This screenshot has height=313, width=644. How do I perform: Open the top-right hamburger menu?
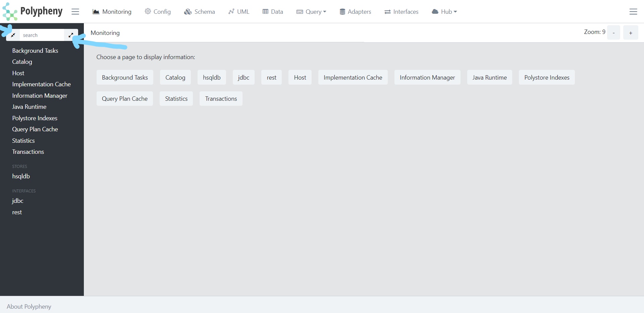(634, 11)
